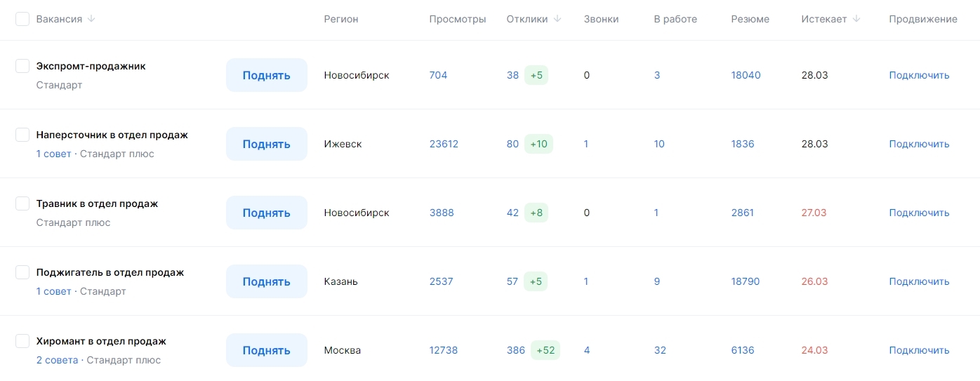Open responses count 38
Screen dimensions: 980x381
click(x=512, y=75)
